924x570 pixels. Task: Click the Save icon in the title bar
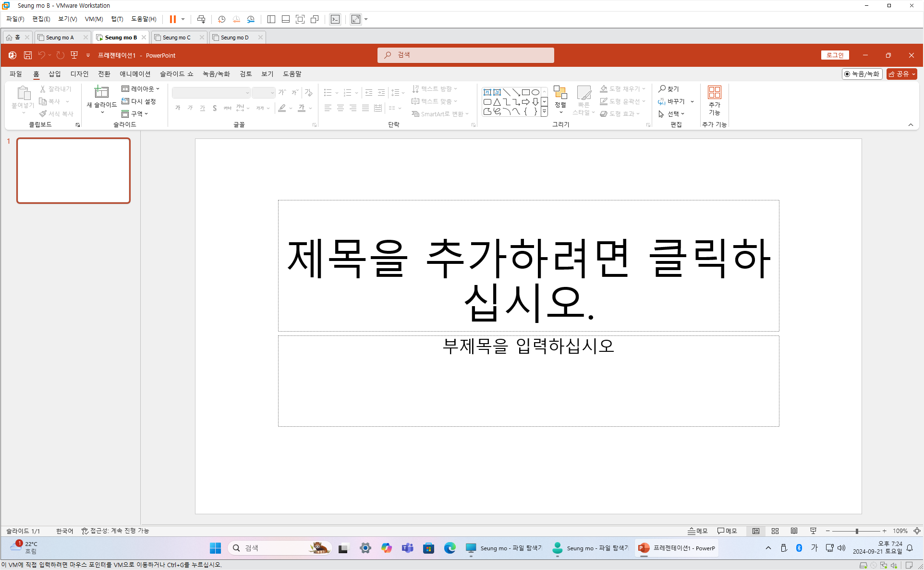pyautogui.click(x=28, y=55)
